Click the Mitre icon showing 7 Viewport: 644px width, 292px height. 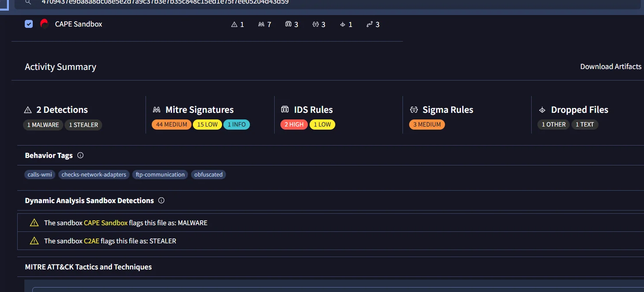261,24
